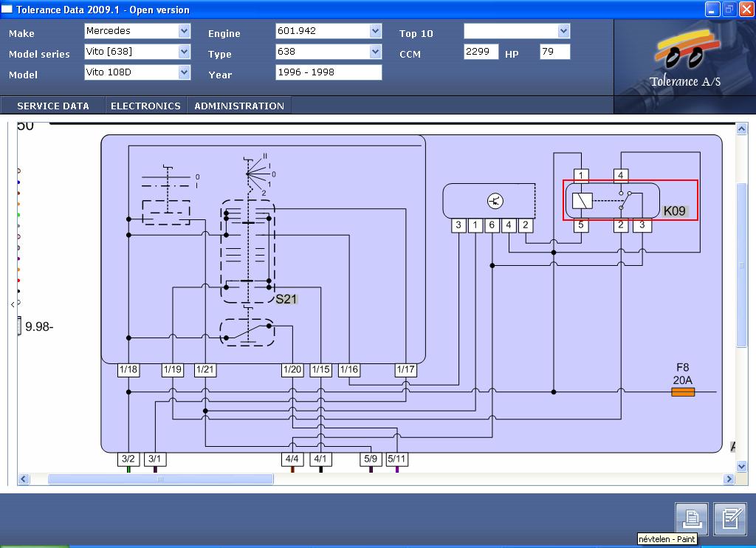Image resolution: width=756 pixels, height=548 pixels.
Task: Minimize the Tolerance Data window
Action: coord(712,9)
